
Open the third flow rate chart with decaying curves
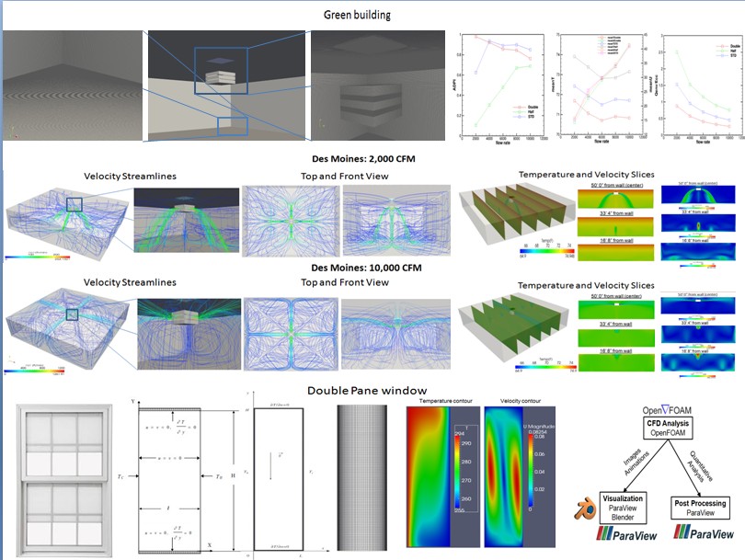(x=700, y=89)
